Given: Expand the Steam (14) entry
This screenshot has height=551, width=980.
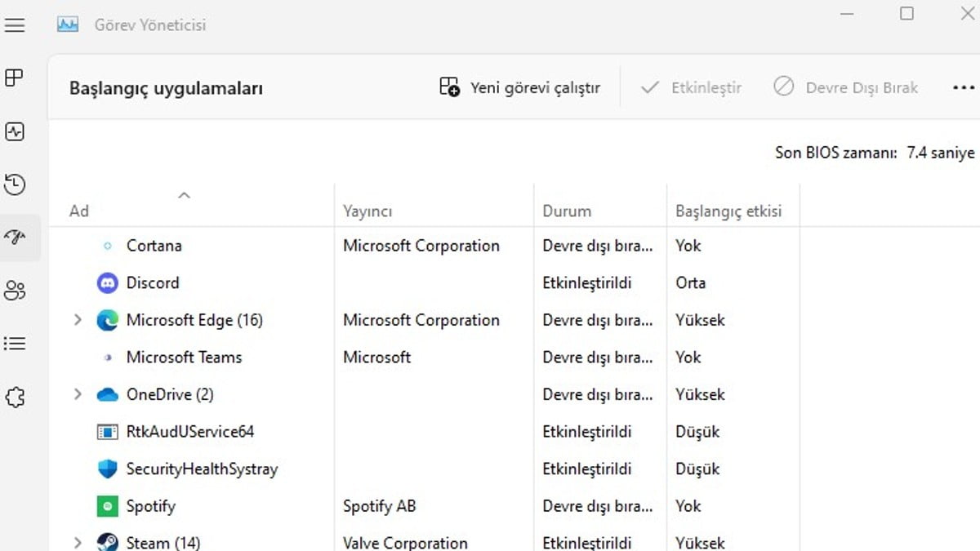Looking at the screenshot, I should click(78, 541).
